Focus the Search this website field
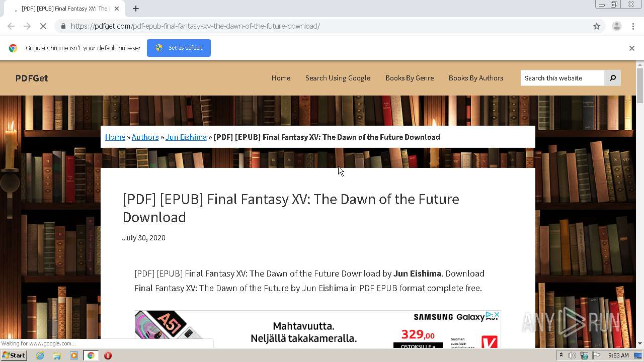The image size is (644, 362). [x=562, y=78]
